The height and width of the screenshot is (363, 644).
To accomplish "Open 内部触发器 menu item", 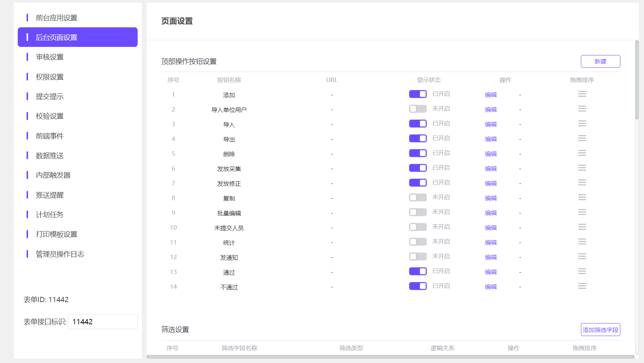I will tap(78, 175).
